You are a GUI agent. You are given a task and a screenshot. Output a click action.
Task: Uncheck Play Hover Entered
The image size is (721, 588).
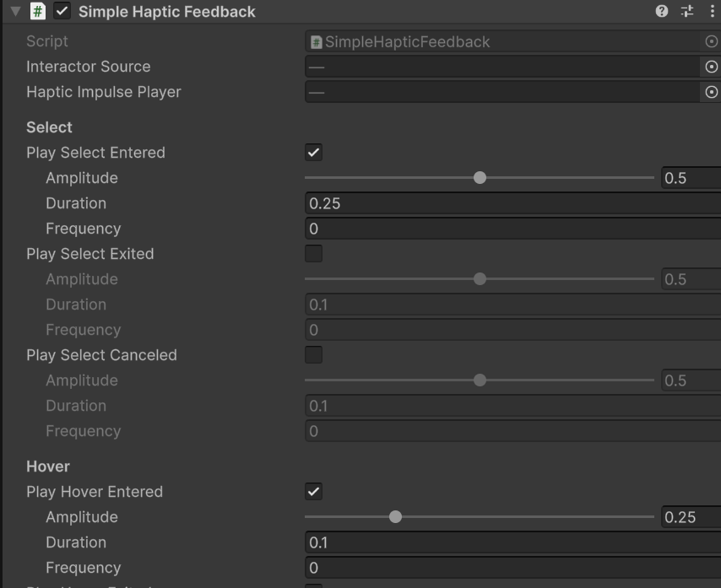point(313,492)
